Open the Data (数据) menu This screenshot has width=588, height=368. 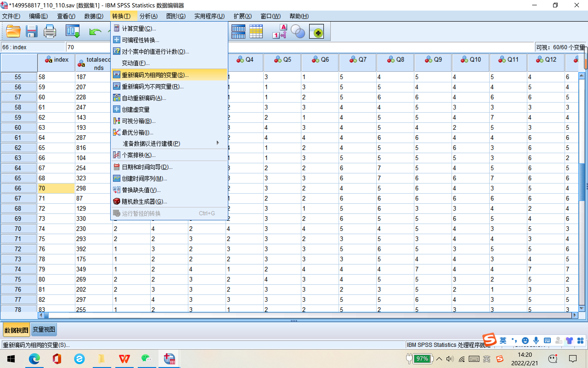coord(94,16)
